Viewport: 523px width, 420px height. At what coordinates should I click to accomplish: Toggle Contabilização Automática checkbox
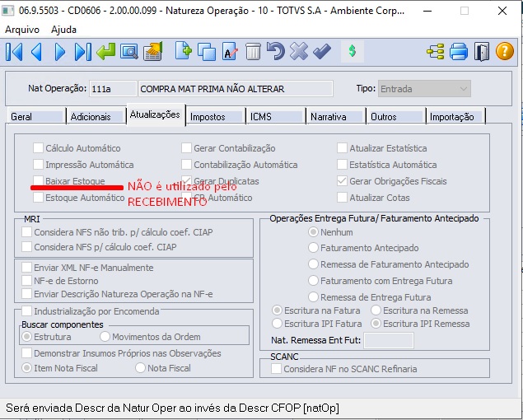tap(186, 164)
